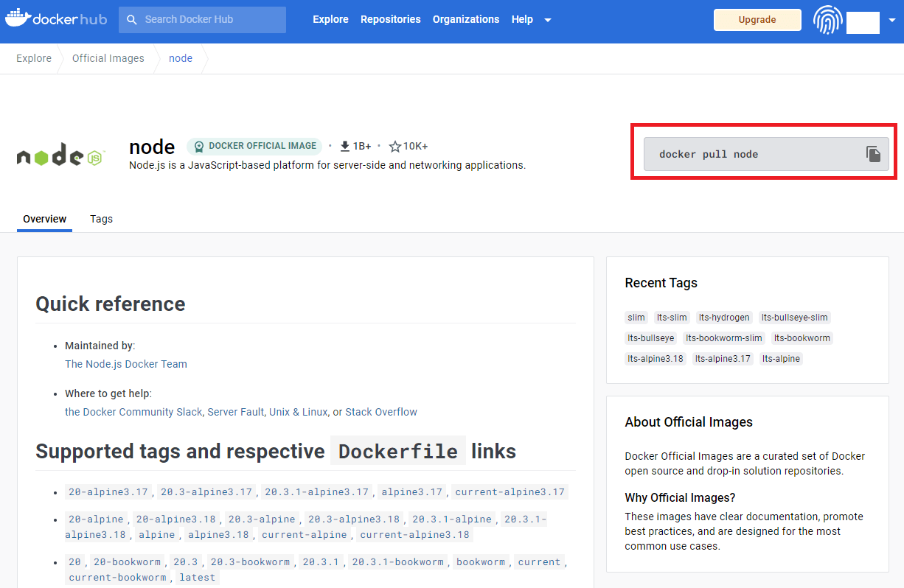The height and width of the screenshot is (588, 904).
Task: Click the 1B+ downloads count
Action: point(362,146)
